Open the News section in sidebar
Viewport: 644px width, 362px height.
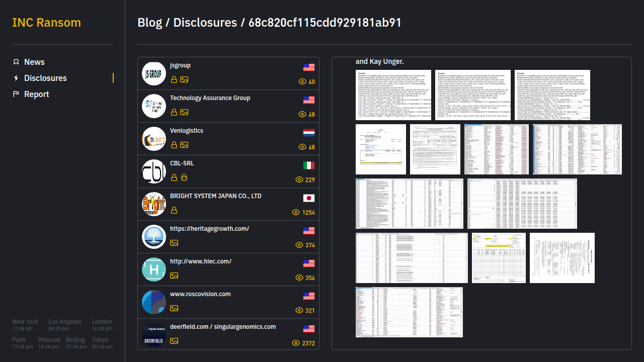pyautogui.click(x=34, y=62)
